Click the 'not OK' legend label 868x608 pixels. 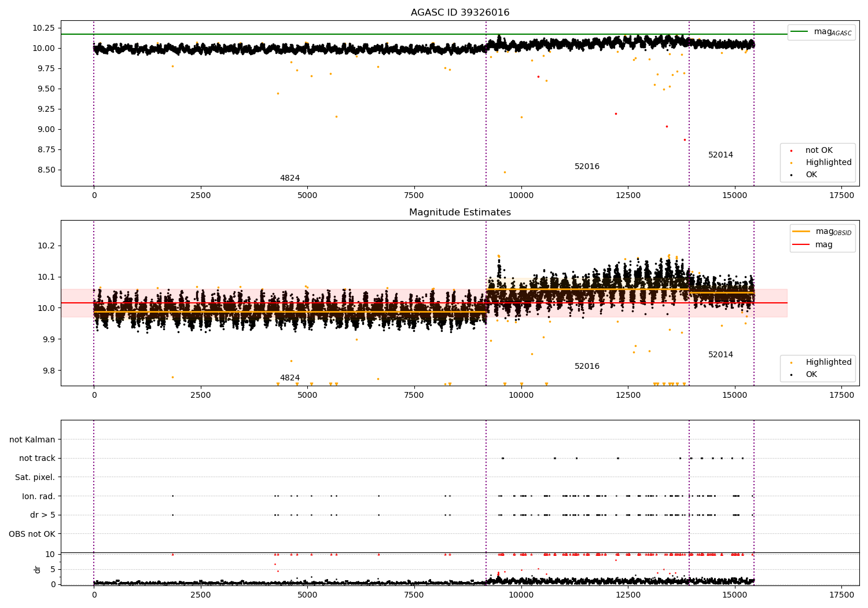[x=819, y=151]
